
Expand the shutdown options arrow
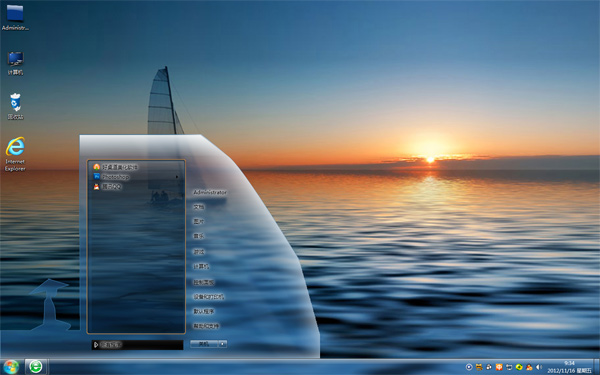(223, 344)
